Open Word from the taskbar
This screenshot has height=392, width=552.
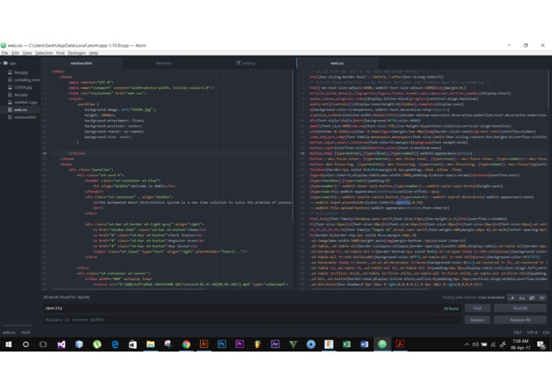click(365, 344)
